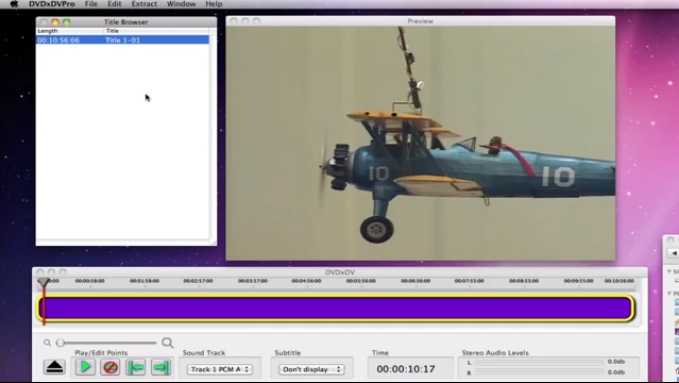Screen dimensions: 679x383
Task: Click the Title column header
Action: [x=156, y=31]
